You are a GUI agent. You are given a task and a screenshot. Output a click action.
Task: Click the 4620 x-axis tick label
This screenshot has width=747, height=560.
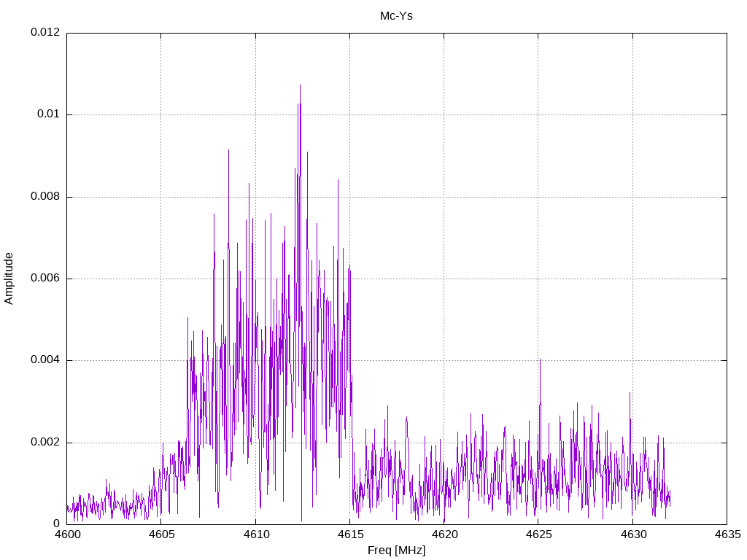click(x=444, y=534)
